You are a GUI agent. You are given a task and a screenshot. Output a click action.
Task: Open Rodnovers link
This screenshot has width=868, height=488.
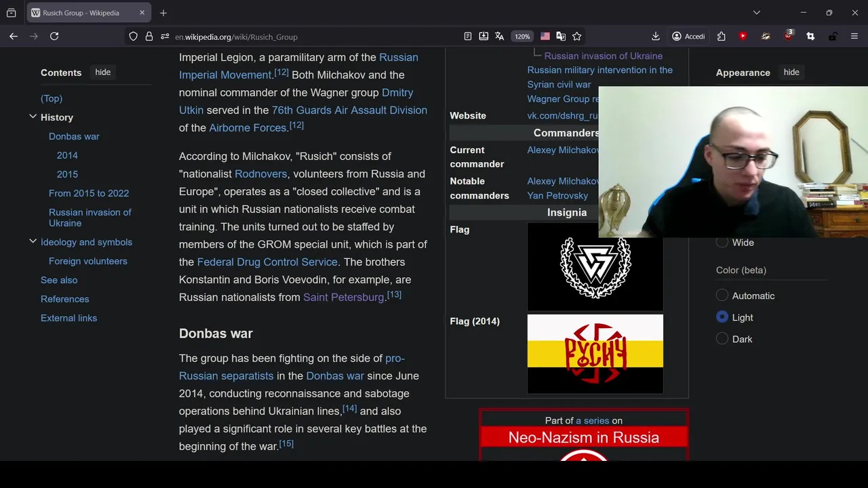(x=260, y=174)
